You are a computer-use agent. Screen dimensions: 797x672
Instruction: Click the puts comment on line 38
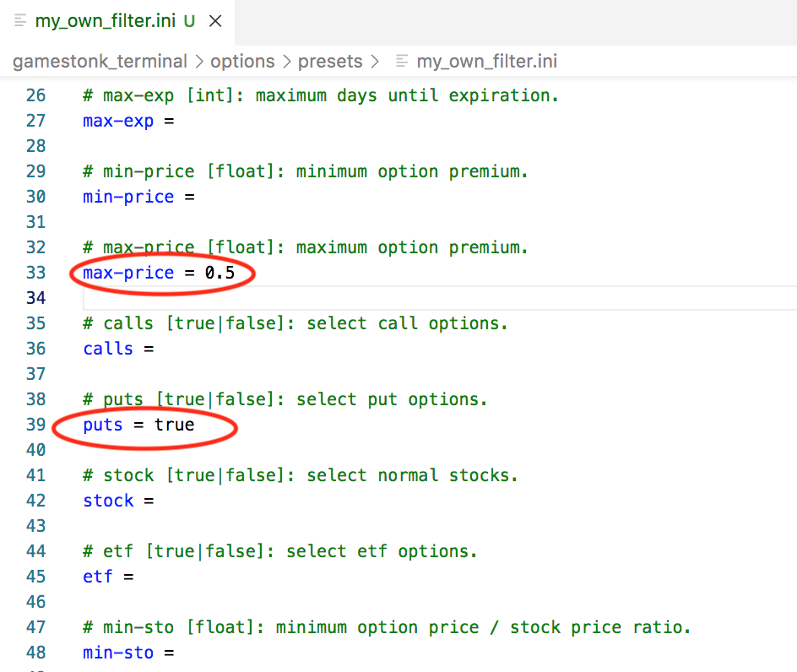pos(285,399)
